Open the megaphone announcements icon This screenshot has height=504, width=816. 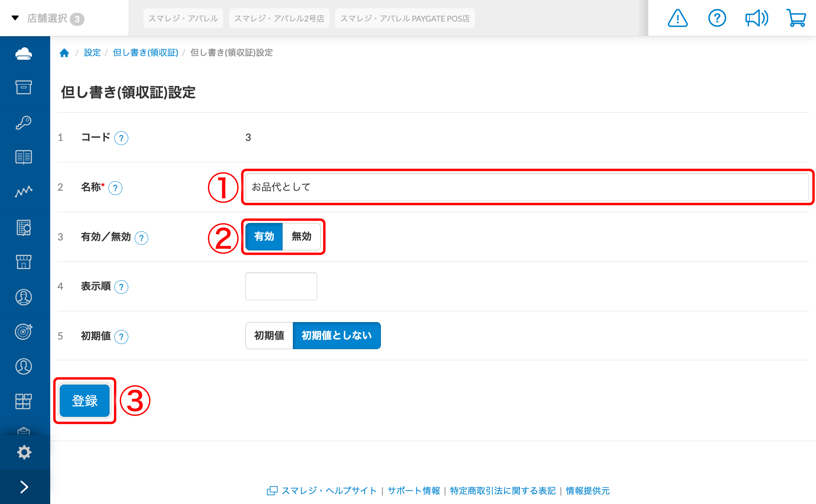point(757,18)
